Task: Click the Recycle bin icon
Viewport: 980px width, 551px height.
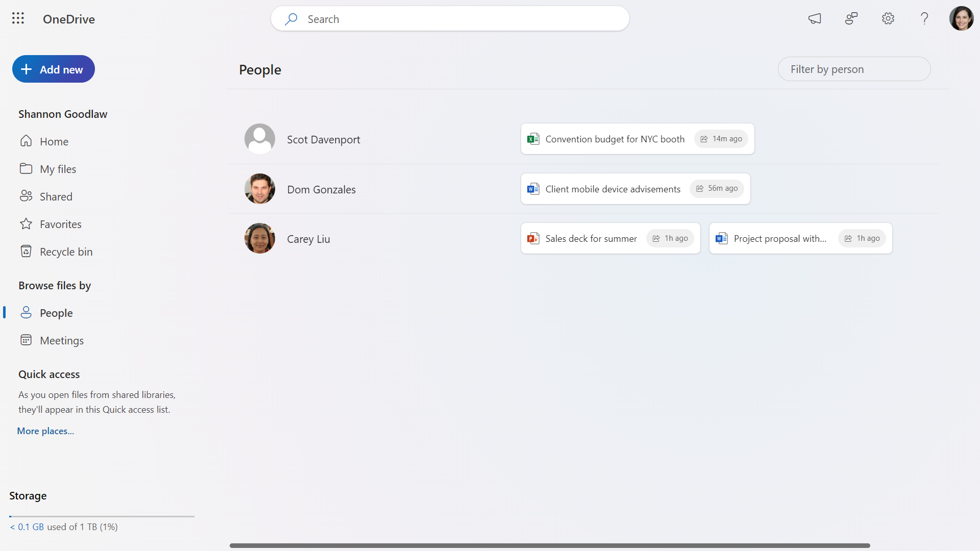Action: tap(26, 251)
